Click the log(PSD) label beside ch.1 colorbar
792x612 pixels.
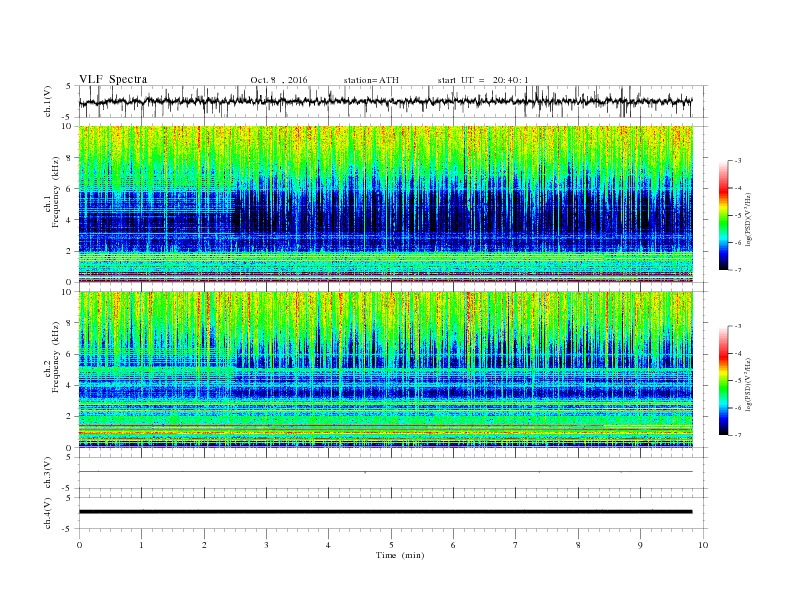click(748, 220)
